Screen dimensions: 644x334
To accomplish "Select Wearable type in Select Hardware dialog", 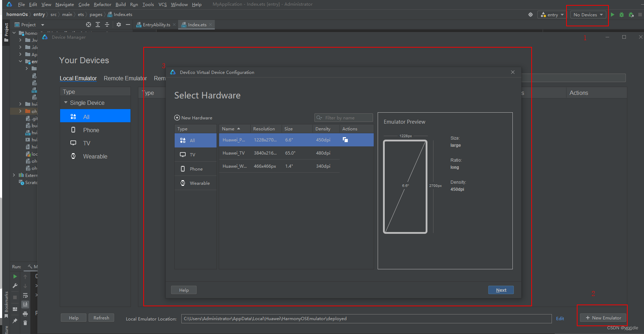I will pyautogui.click(x=196, y=183).
